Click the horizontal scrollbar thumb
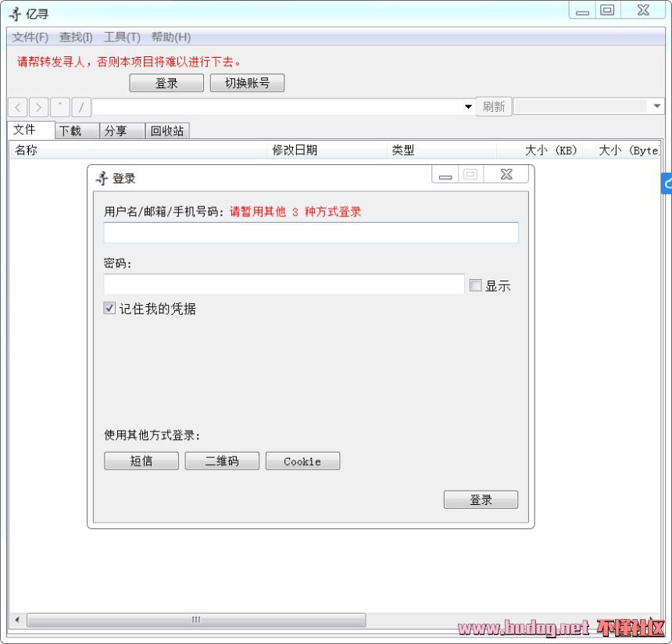 pyautogui.click(x=196, y=620)
